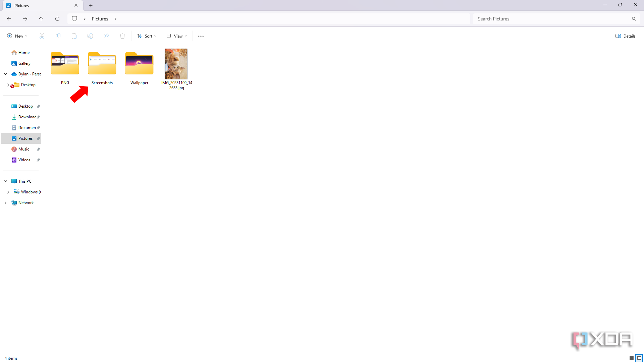Select the Copy icon in the toolbar

(58, 36)
